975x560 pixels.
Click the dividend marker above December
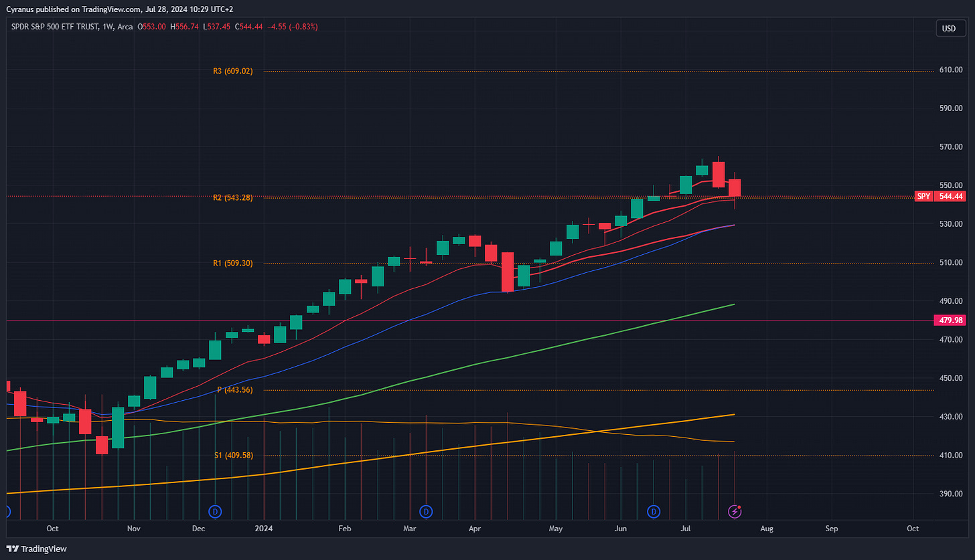click(x=215, y=512)
